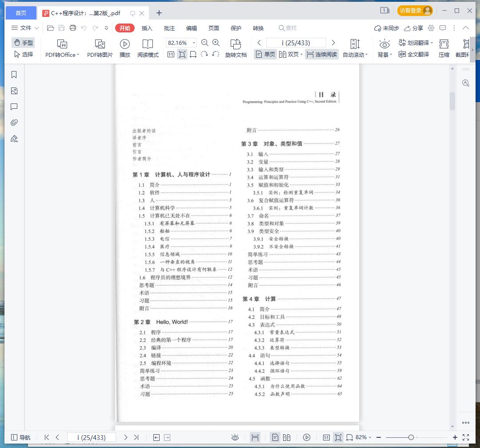The height and width of the screenshot is (448, 480).
Task: Select fit page view in ribbon
Action: click(182, 55)
